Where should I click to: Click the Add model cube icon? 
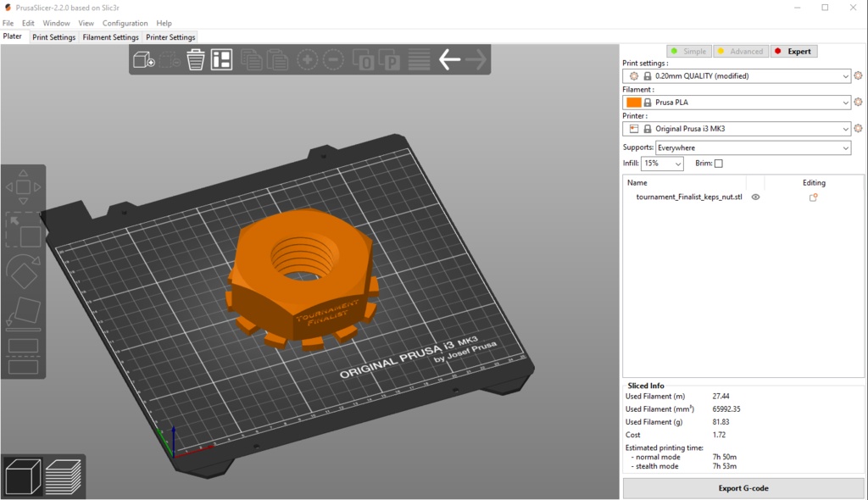tap(144, 60)
